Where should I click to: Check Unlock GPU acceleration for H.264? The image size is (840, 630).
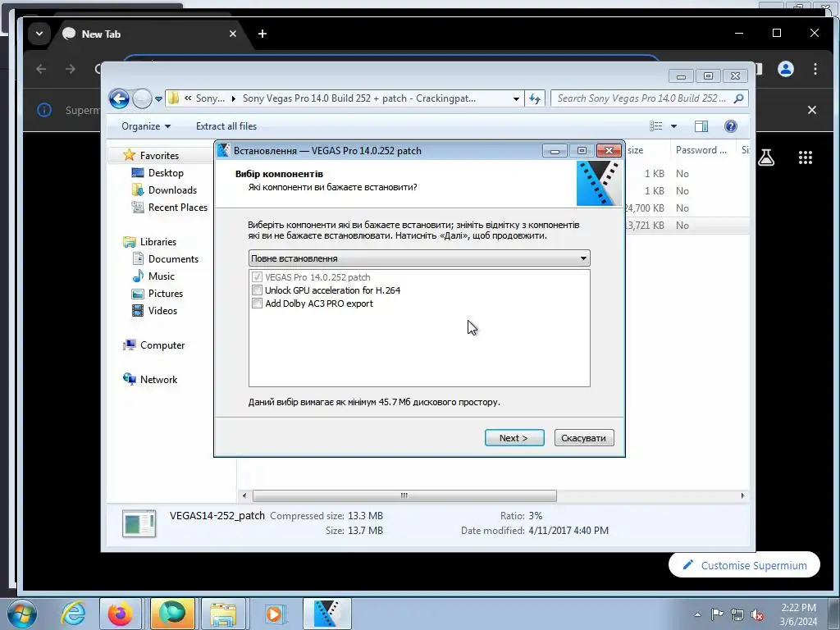257,290
